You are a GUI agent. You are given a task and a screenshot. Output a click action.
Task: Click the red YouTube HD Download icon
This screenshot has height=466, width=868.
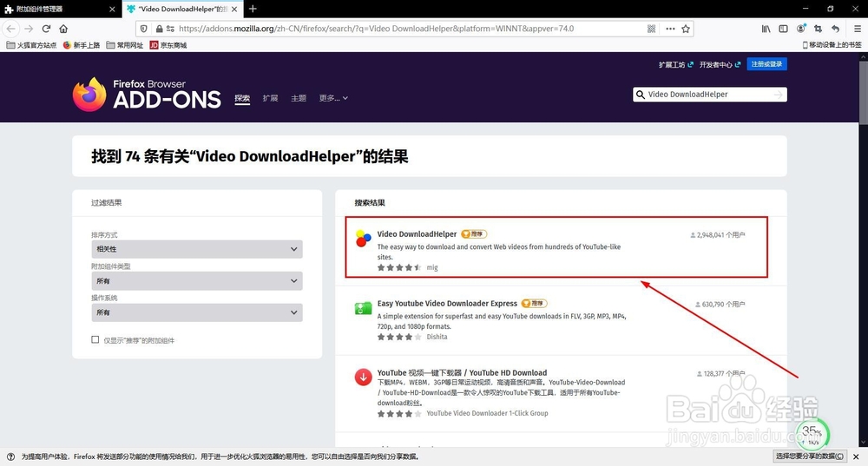(x=363, y=377)
